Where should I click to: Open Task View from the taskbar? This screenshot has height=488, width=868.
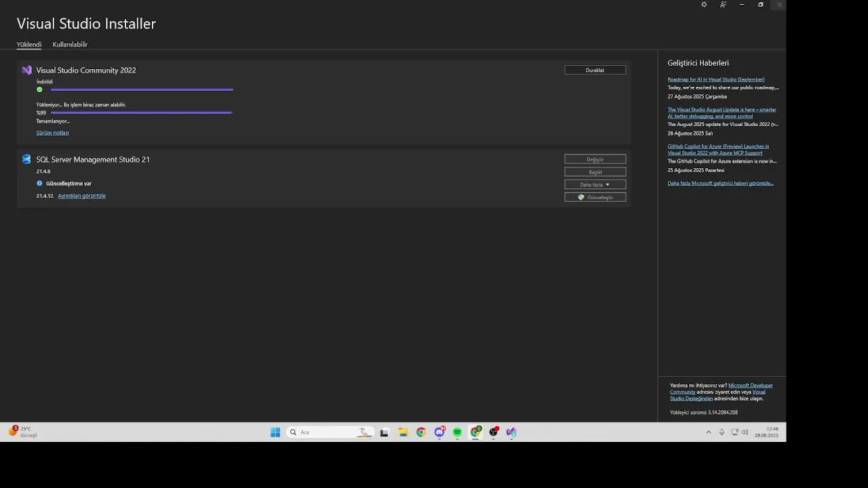[x=384, y=432]
